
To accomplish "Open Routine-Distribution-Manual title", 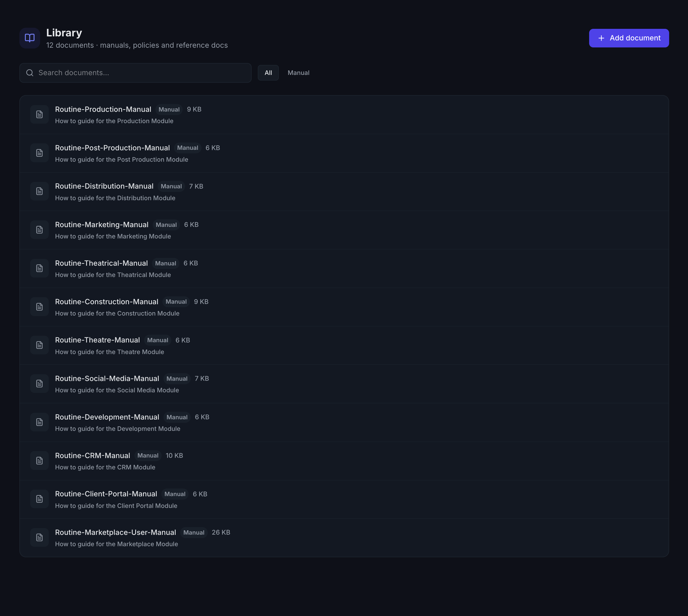I will point(104,186).
